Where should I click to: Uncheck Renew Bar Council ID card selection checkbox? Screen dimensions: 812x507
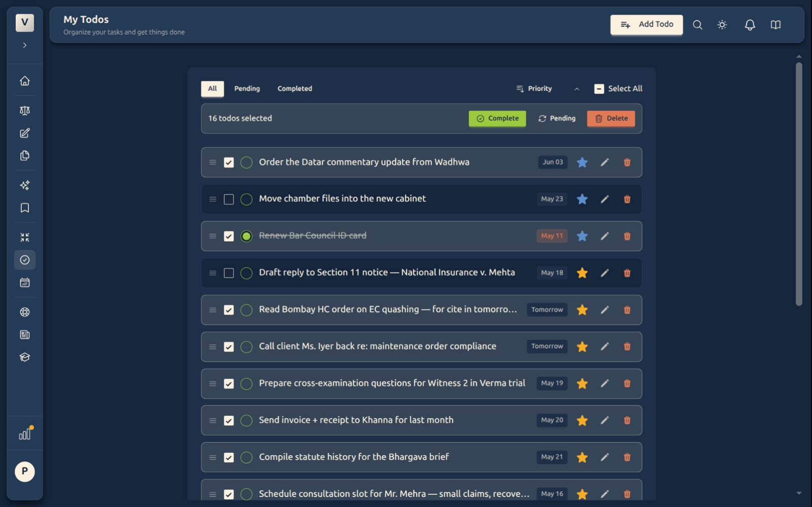(x=229, y=236)
